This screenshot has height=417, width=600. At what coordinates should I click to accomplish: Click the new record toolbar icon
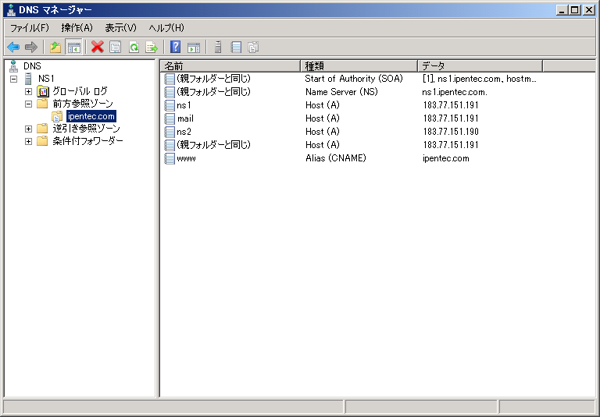236,47
